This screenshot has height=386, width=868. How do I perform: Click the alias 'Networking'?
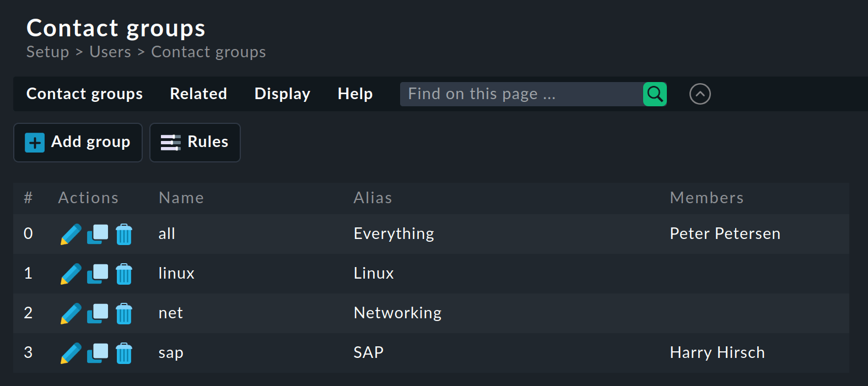(x=397, y=313)
